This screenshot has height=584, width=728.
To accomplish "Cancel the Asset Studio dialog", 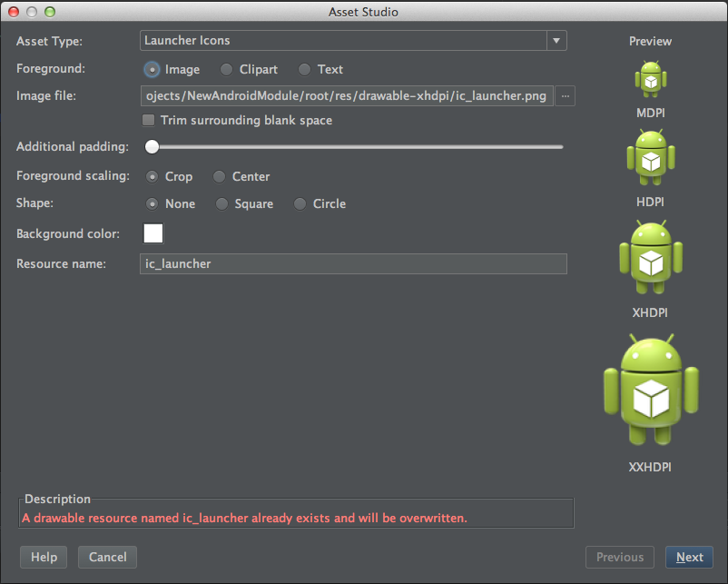I will [x=107, y=557].
